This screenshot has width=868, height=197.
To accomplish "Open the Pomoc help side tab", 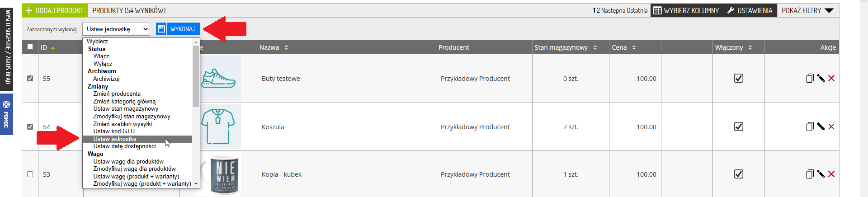I will click(6, 114).
